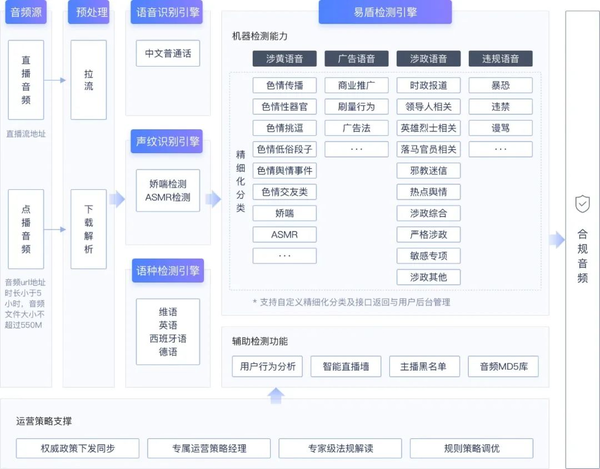Click the arrow pointing to the 合规音频 column
This screenshot has height=469, width=600.
557,238
